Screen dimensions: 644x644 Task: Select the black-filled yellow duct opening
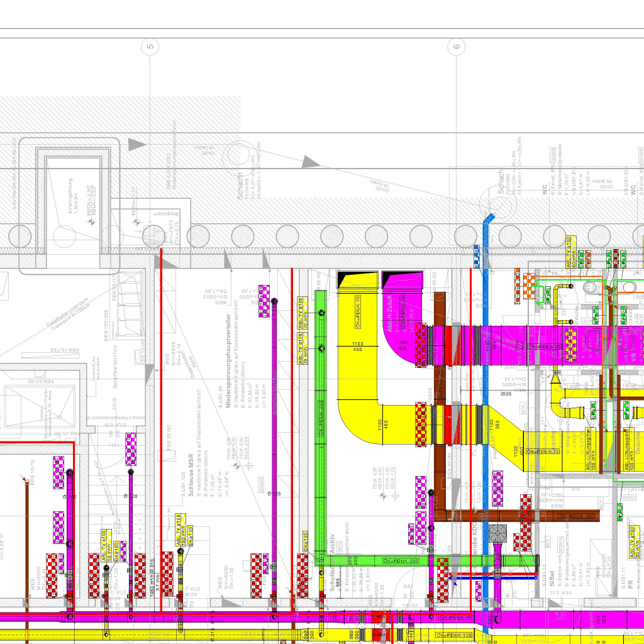click(358, 277)
